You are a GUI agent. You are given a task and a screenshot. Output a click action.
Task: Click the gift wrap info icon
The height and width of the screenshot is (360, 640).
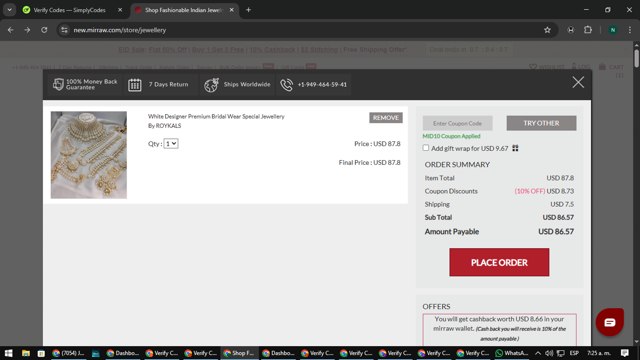point(515,148)
